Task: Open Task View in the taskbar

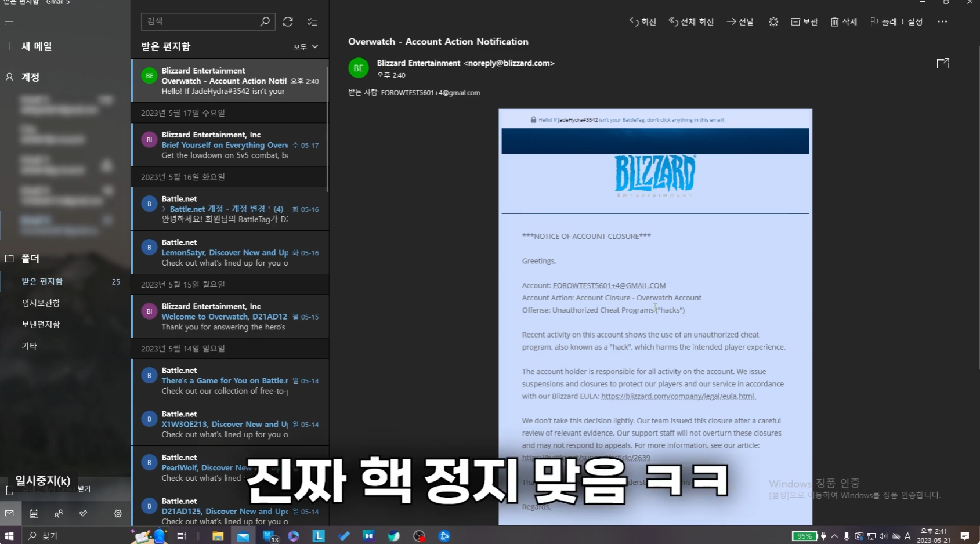Action: click(182, 536)
